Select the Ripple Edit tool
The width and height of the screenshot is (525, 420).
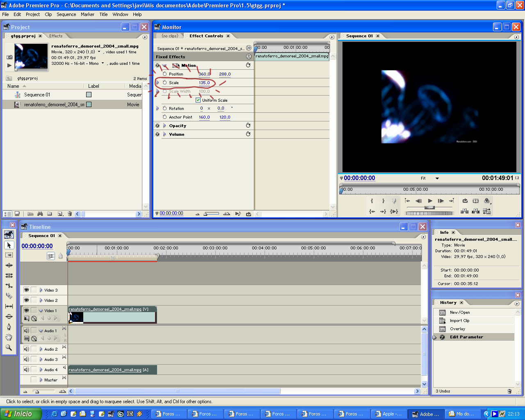coord(9,265)
